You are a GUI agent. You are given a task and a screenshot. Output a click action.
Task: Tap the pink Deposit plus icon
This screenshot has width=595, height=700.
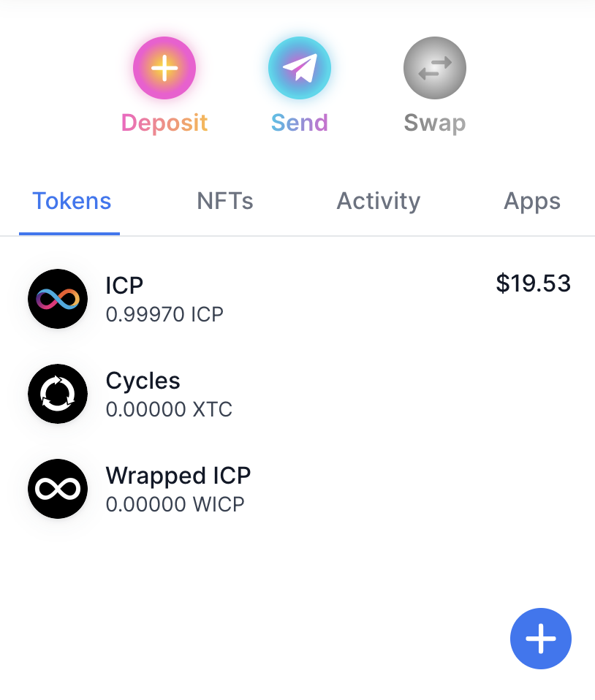[164, 68]
